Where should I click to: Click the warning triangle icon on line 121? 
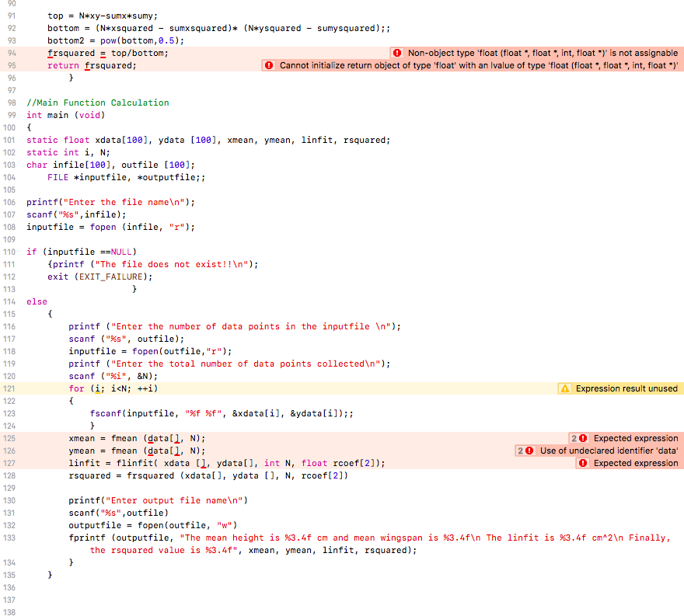tap(565, 388)
